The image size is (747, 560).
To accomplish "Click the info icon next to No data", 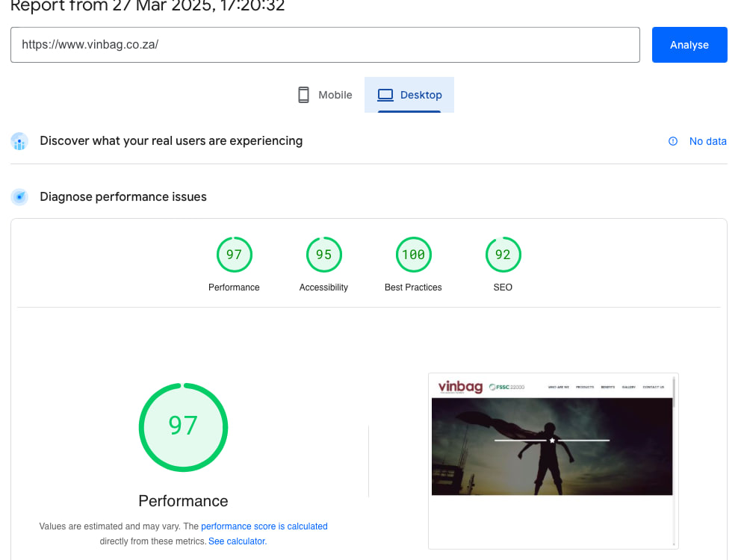I will click(x=673, y=141).
